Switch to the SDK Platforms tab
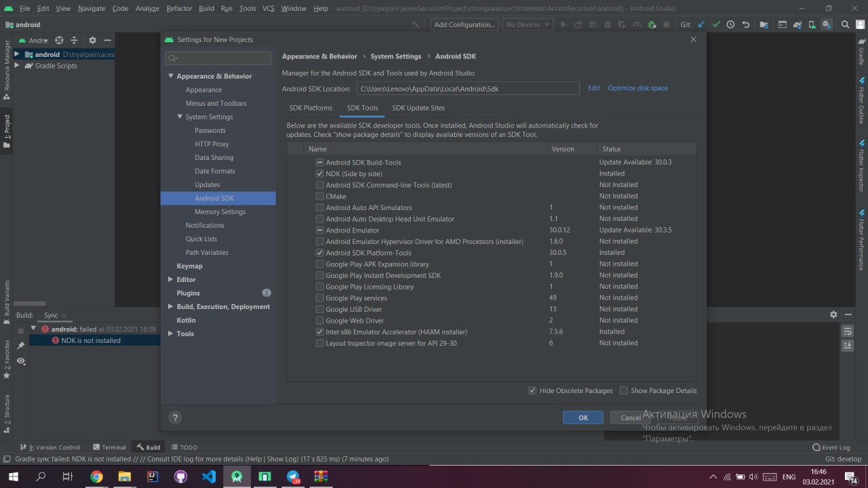This screenshot has height=488, width=868. click(x=311, y=108)
